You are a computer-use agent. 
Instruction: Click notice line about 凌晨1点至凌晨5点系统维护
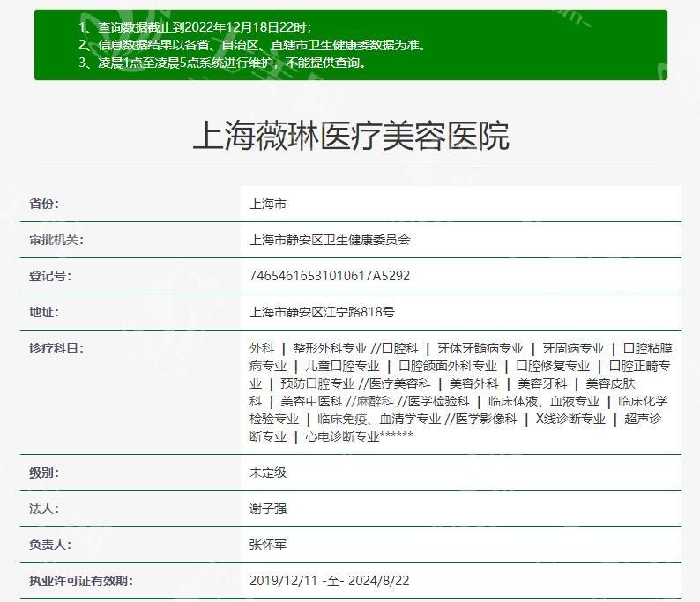[x=223, y=63]
